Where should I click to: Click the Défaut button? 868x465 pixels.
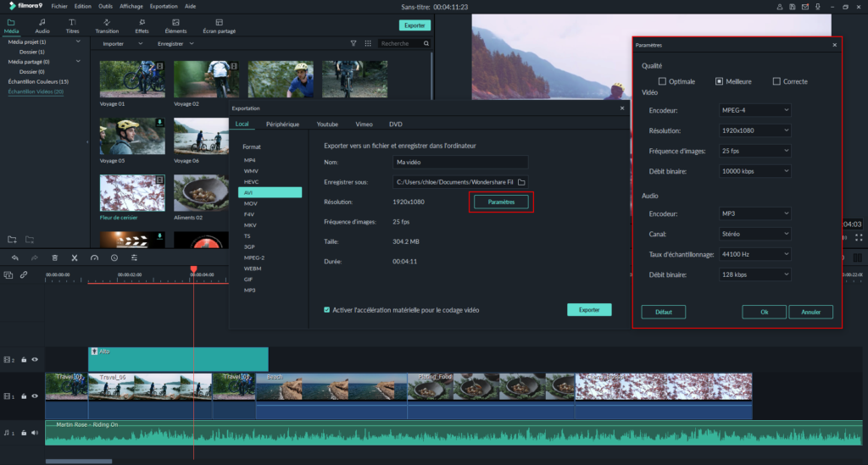point(663,312)
